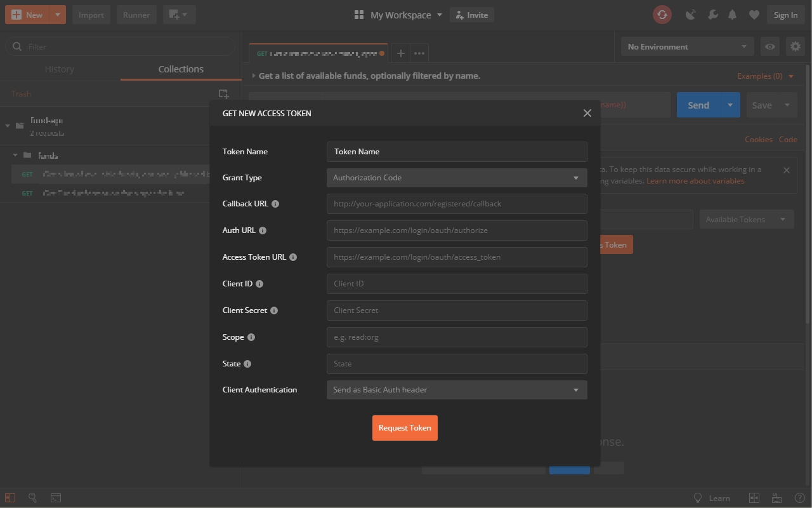
Task: Open manage environments gear icon
Action: coord(795,46)
